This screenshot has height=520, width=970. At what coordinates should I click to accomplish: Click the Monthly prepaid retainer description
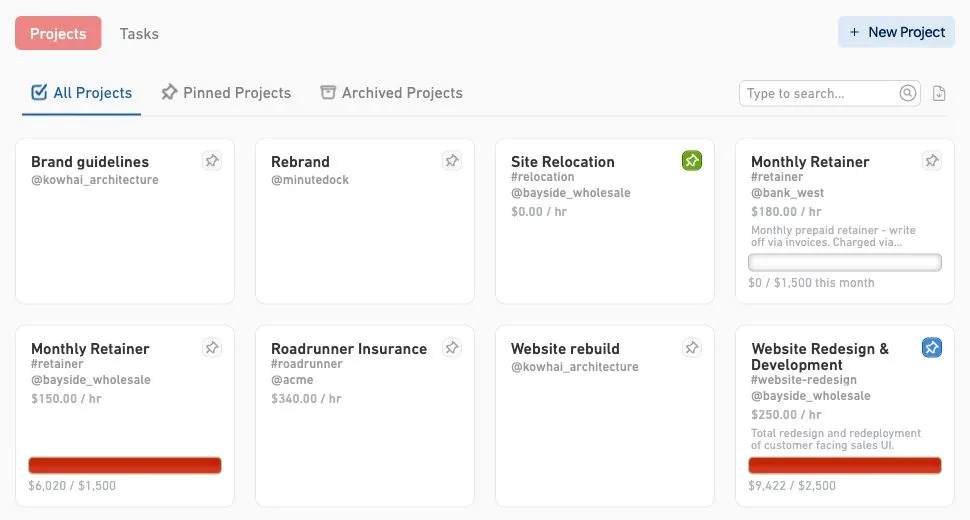pyautogui.click(x=833, y=236)
